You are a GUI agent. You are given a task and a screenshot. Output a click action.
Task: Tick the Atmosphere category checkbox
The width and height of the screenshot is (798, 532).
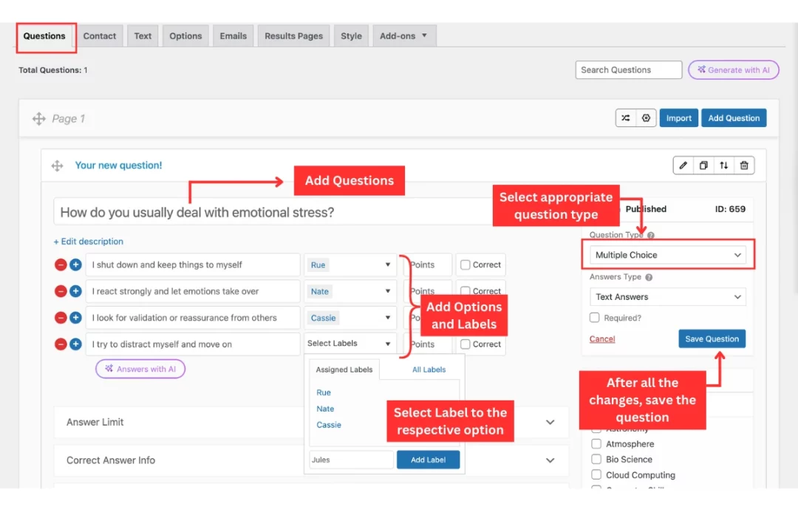(596, 444)
